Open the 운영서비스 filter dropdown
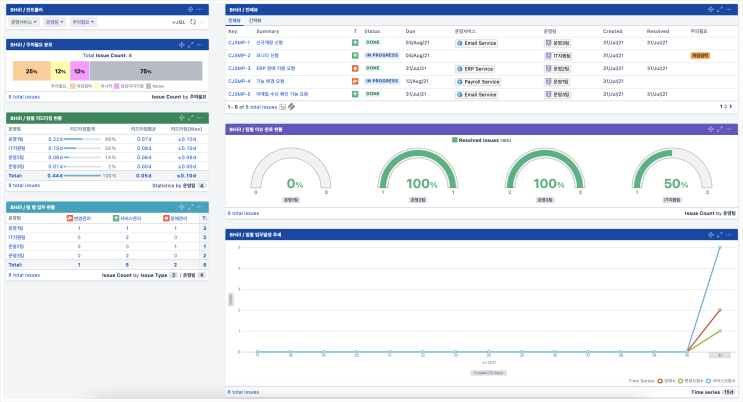 [24, 21]
